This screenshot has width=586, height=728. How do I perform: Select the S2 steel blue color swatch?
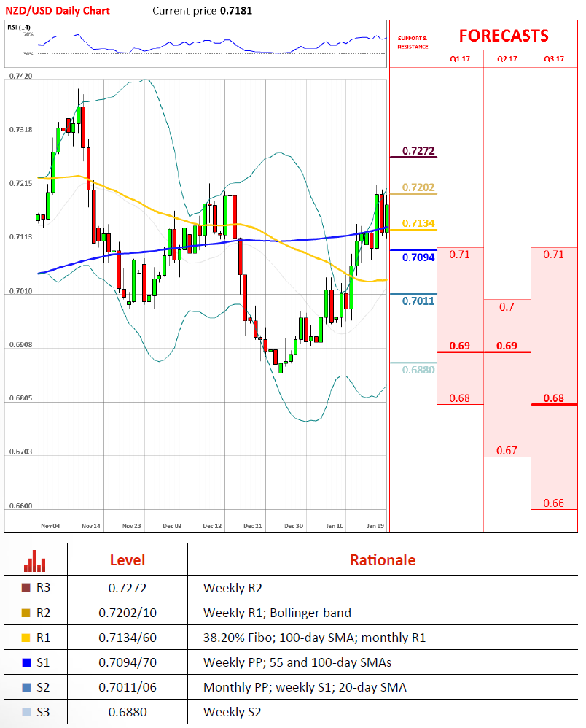click(x=26, y=687)
